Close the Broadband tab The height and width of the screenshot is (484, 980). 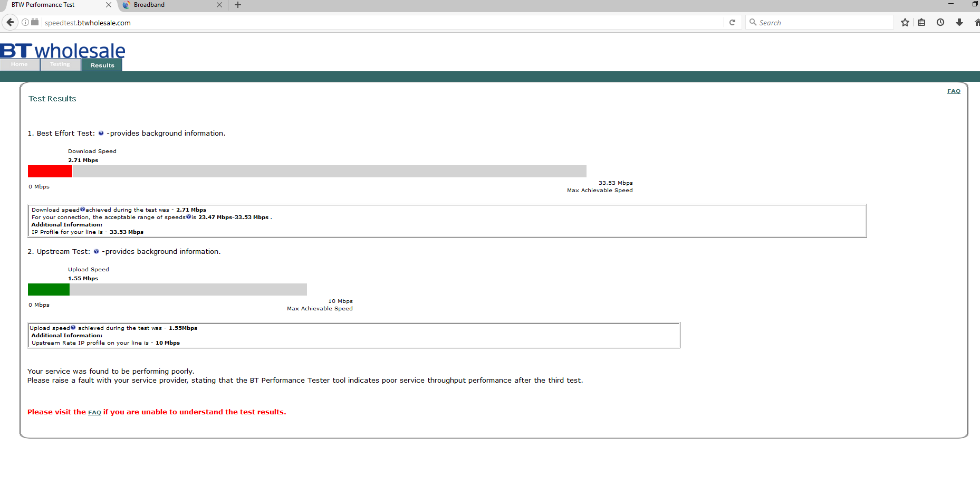pos(219,5)
